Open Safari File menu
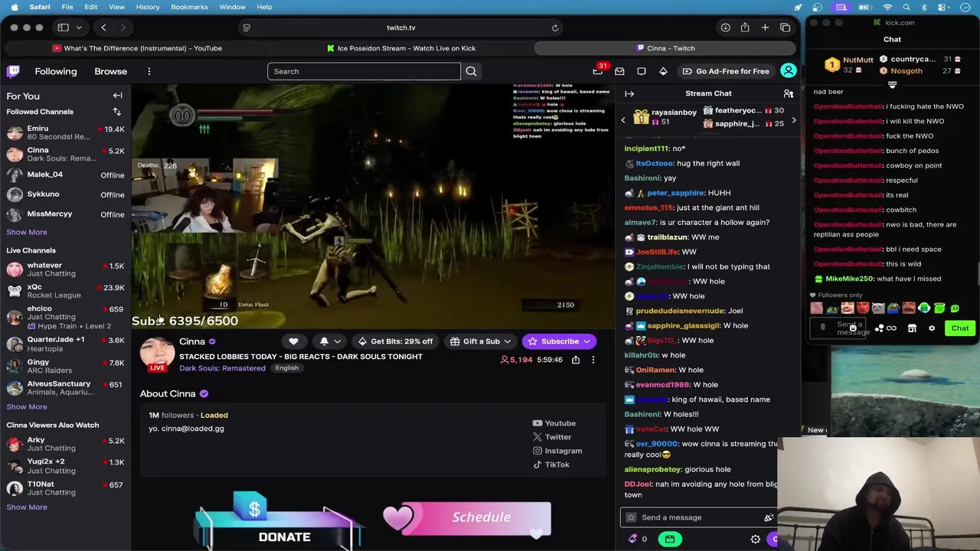Image resolution: width=980 pixels, height=551 pixels. pos(67,7)
